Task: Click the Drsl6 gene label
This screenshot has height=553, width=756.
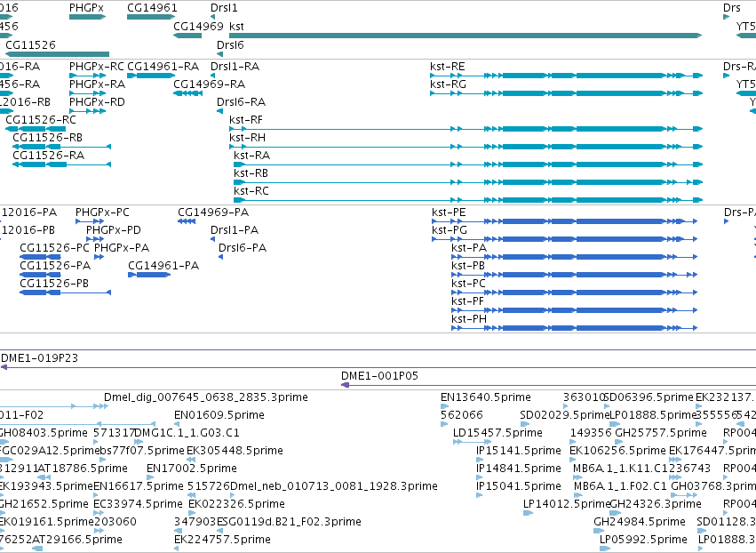Action: point(230,44)
